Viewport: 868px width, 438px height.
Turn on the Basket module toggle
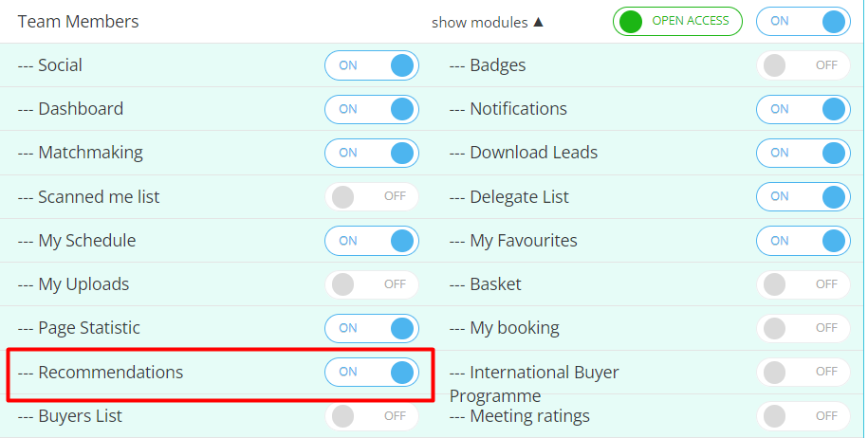point(803,284)
